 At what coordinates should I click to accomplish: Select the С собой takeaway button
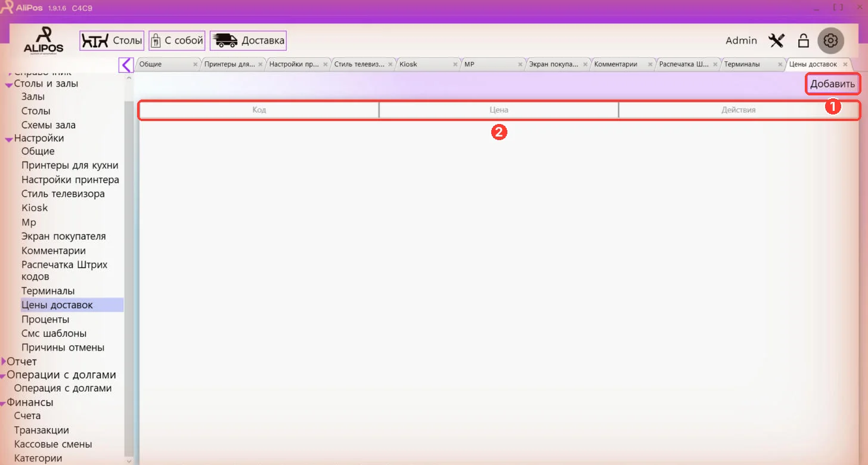177,41
